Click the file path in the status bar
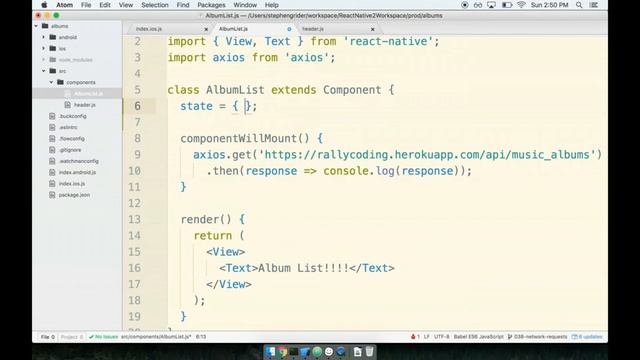 pyautogui.click(x=156, y=337)
